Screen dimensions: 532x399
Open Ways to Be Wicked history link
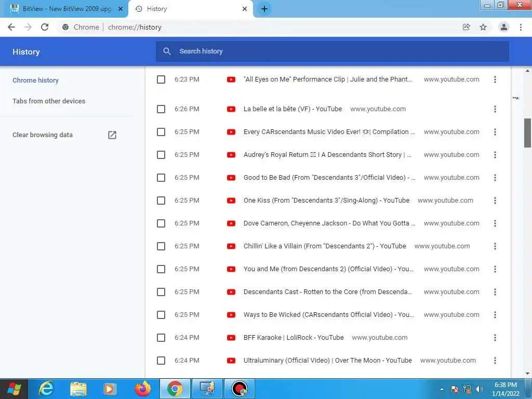pos(328,315)
